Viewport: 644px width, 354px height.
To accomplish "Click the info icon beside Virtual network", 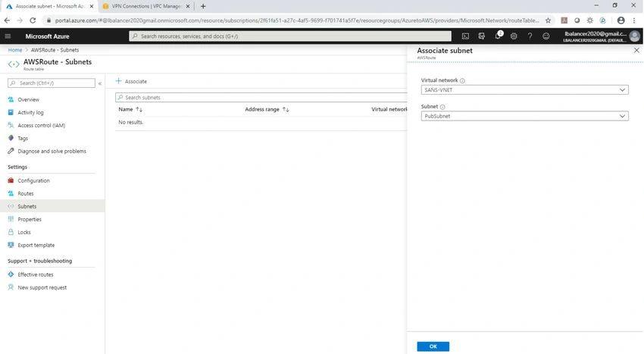I will pos(462,80).
